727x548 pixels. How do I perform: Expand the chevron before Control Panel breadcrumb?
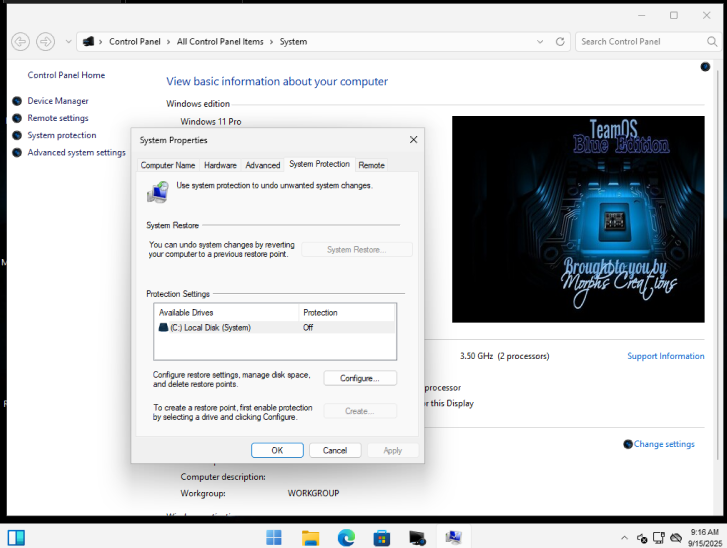click(100, 42)
